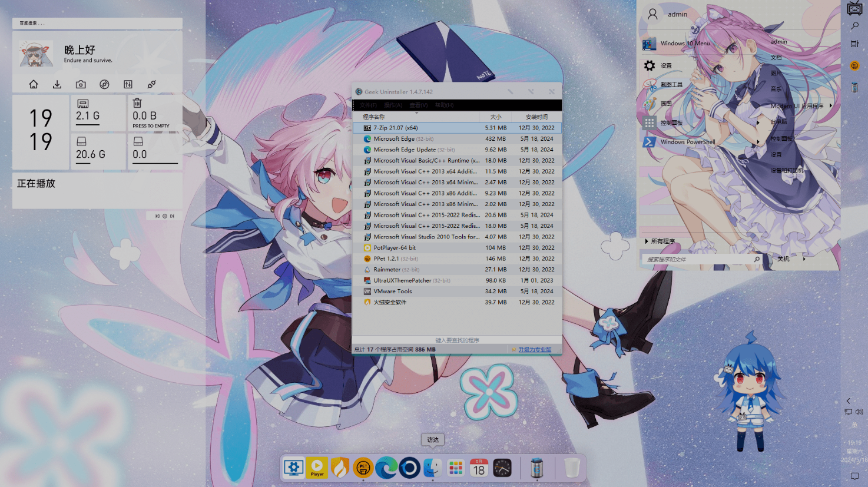Image resolution: width=868 pixels, height=487 pixels.
Task: Toggle play/pause in the music widget
Action: pos(165,216)
